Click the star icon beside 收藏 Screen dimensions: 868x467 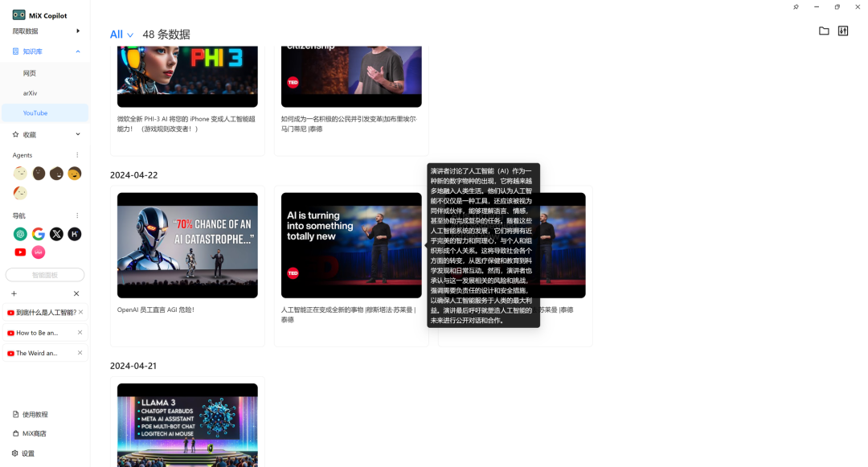[15, 134]
